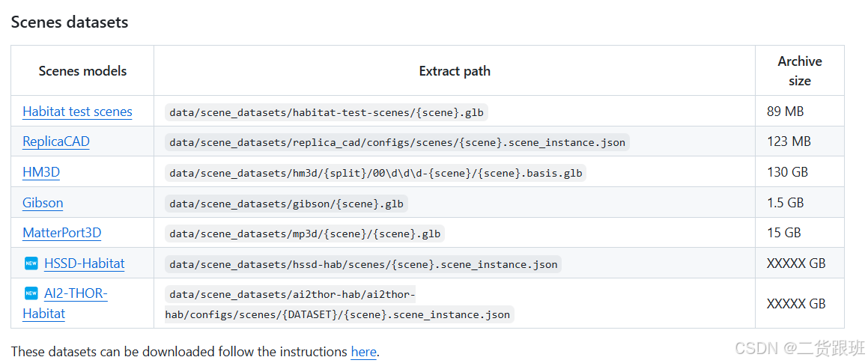Click the NEW badge beside HSSD-Habitat
Viewport: 868px width, 363px height.
coord(31,263)
